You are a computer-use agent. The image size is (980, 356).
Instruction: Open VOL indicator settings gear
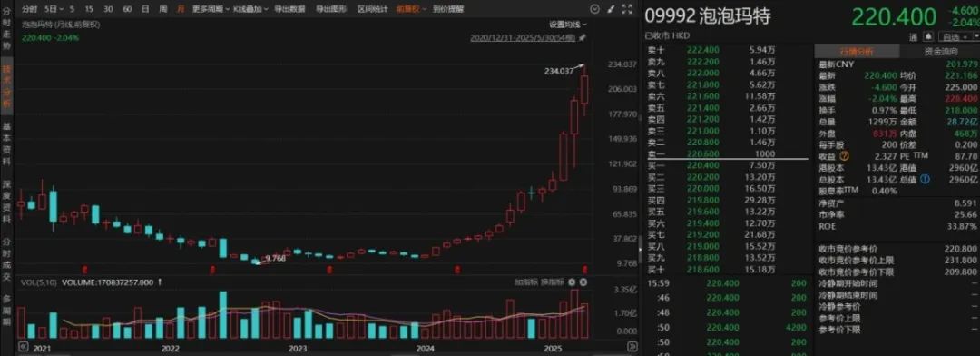click(572, 282)
